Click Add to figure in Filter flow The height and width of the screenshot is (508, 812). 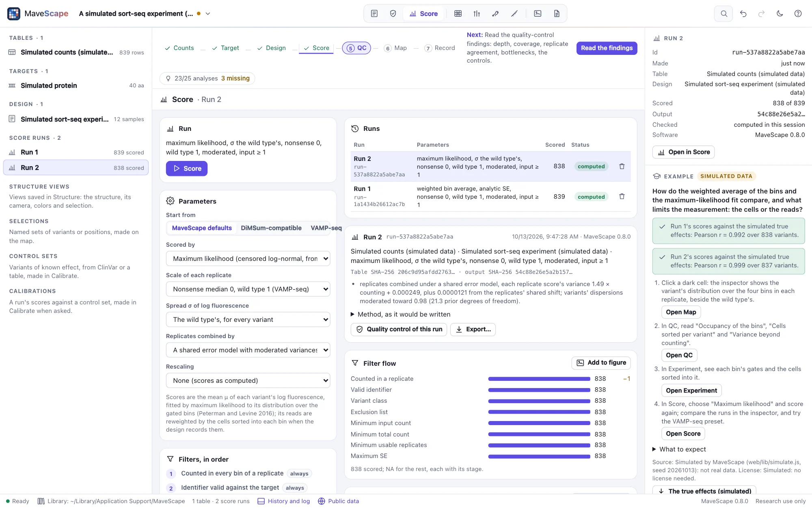point(601,363)
